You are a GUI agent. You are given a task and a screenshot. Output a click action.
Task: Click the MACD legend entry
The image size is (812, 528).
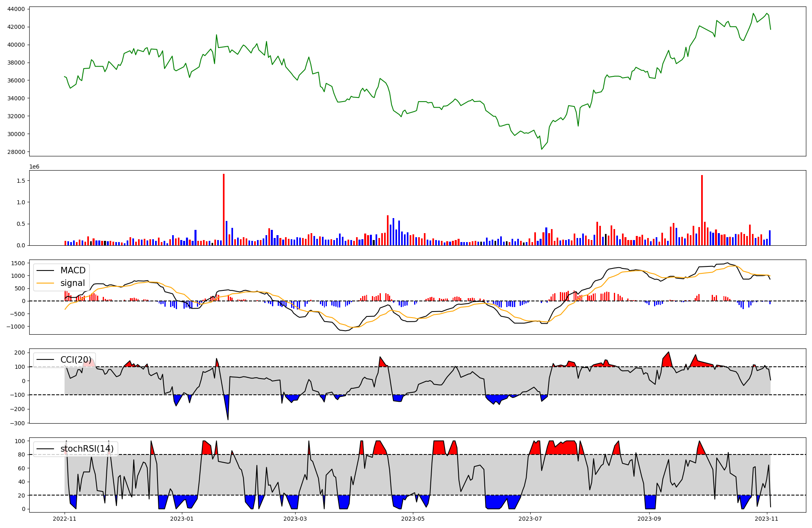click(x=73, y=270)
